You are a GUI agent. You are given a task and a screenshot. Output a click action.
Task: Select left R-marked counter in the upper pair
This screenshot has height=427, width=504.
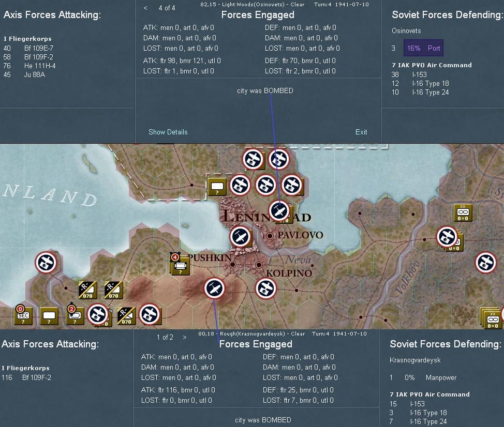coord(88,290)
